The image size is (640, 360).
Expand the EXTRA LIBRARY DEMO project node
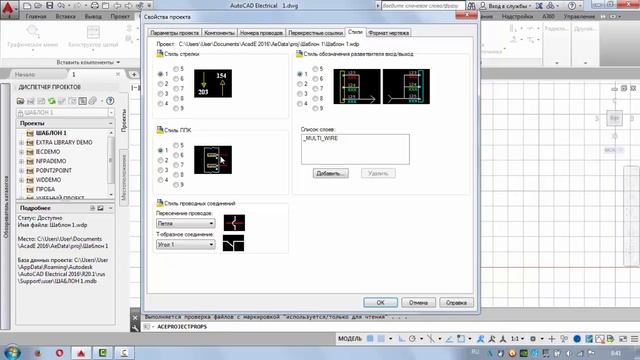(x=21, y=142)
